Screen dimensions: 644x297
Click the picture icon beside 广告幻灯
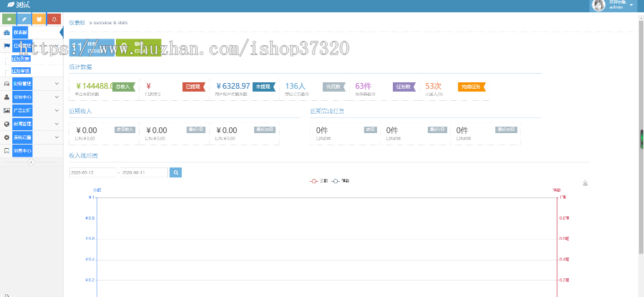[6, 110]
